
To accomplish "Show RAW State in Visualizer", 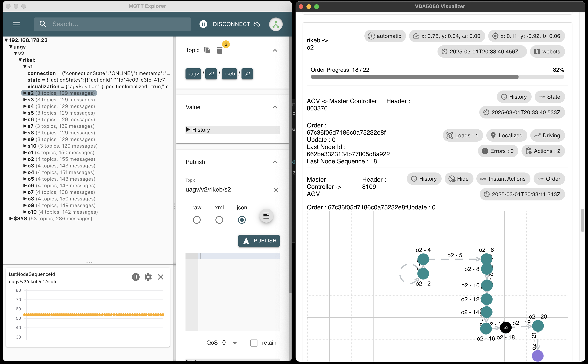I will pyautogui.click(x=550, y=97).
